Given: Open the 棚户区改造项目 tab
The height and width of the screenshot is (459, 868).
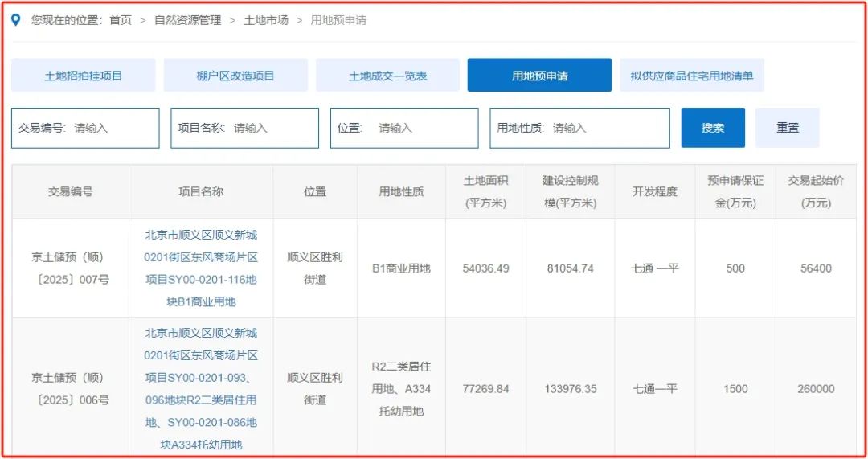Looking at the screenshot, I should pyautogui.click(x=235, y=76).
